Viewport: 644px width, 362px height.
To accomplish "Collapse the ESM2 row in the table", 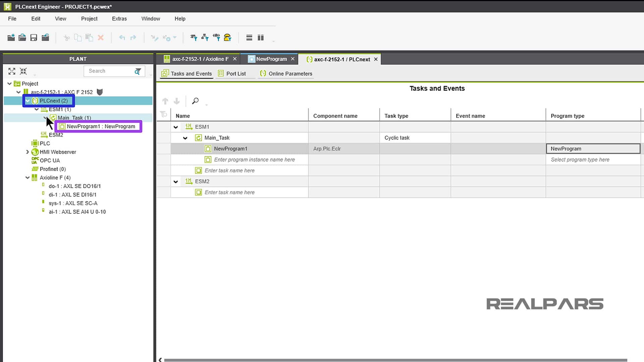I will 175,182.
